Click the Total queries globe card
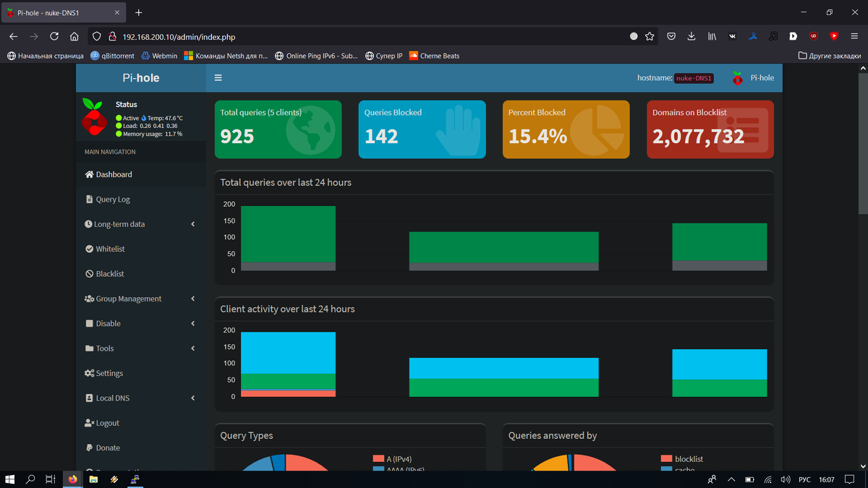The width and height of the screenshot is (868, 488). click(278, 129)
